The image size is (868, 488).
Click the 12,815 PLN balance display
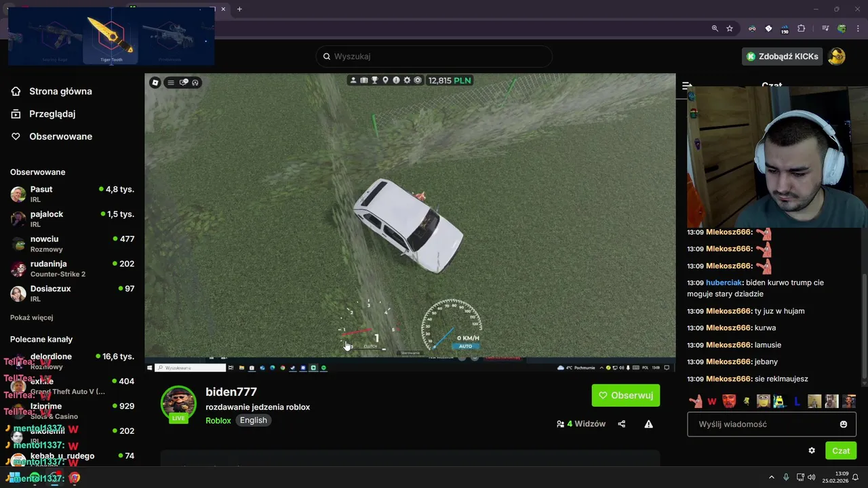[x=450, y=80]
